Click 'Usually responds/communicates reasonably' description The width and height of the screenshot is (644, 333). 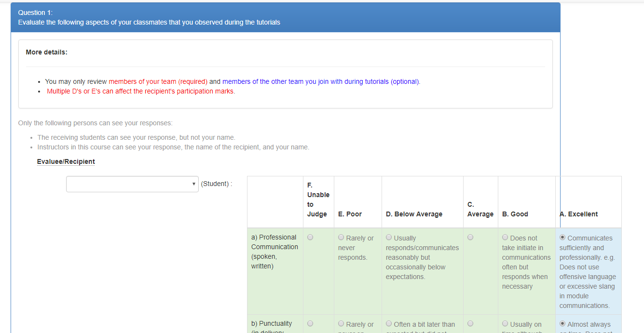tap(422, 257)
